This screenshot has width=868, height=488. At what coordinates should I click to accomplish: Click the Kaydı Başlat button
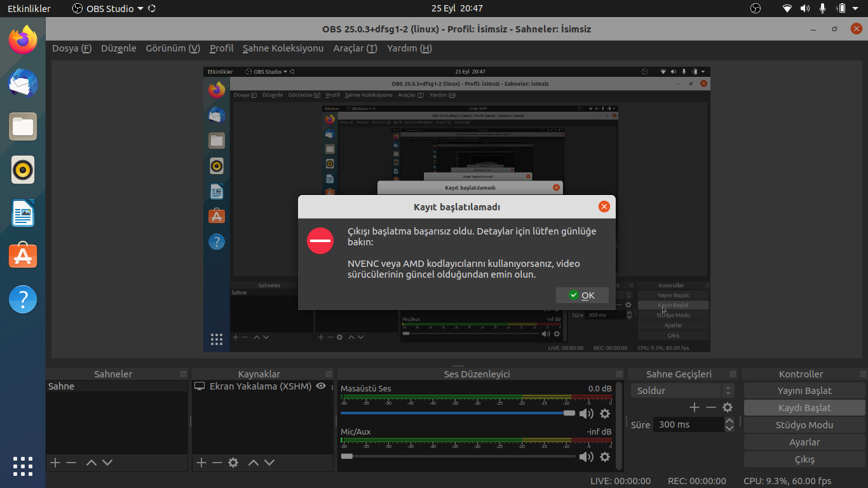pos(804,408)
